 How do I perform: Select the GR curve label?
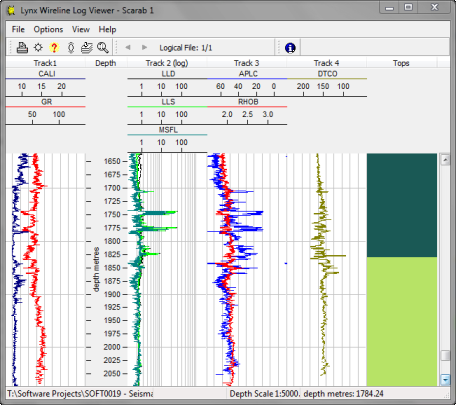[46, 102]
